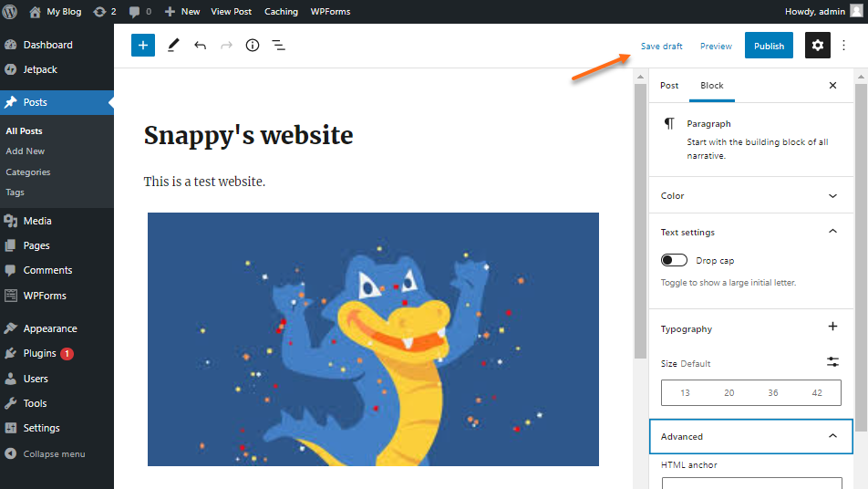This screenshot has height=489, width=868.
Task: Select the pencil Tools icon
Action: [173, 46]
